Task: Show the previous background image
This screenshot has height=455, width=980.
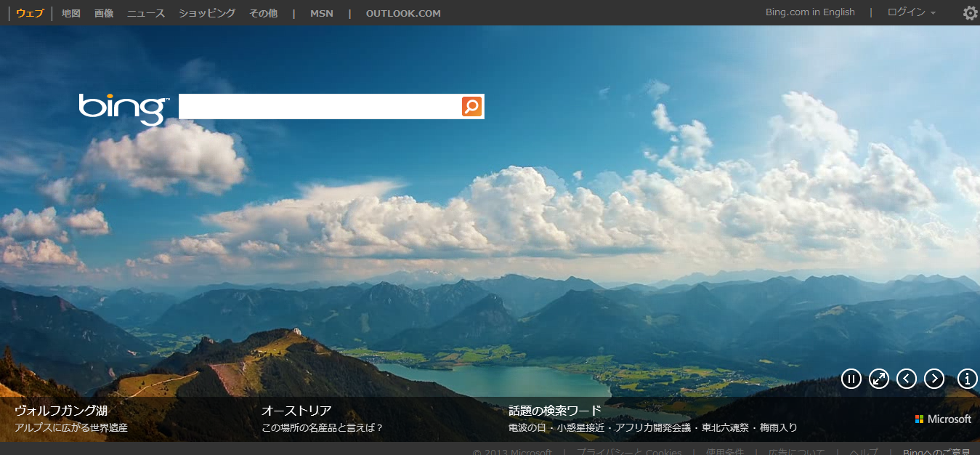Action: tap(906, 379)
